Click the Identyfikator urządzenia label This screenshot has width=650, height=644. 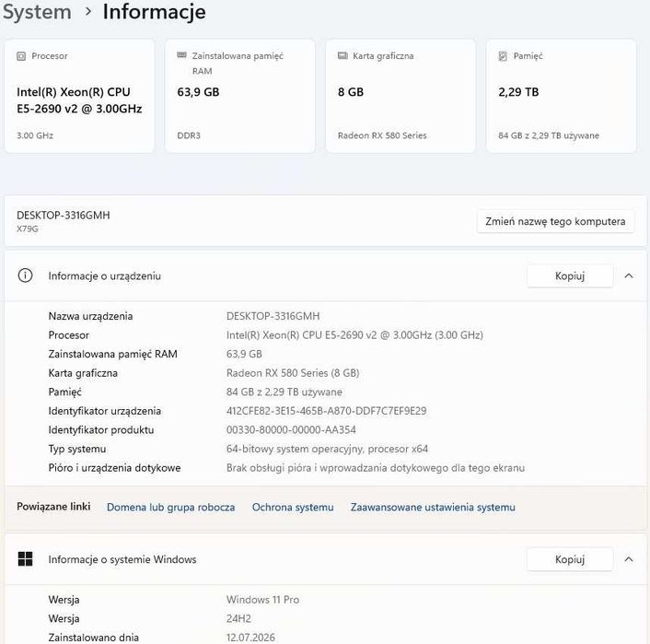pos(104,411)
